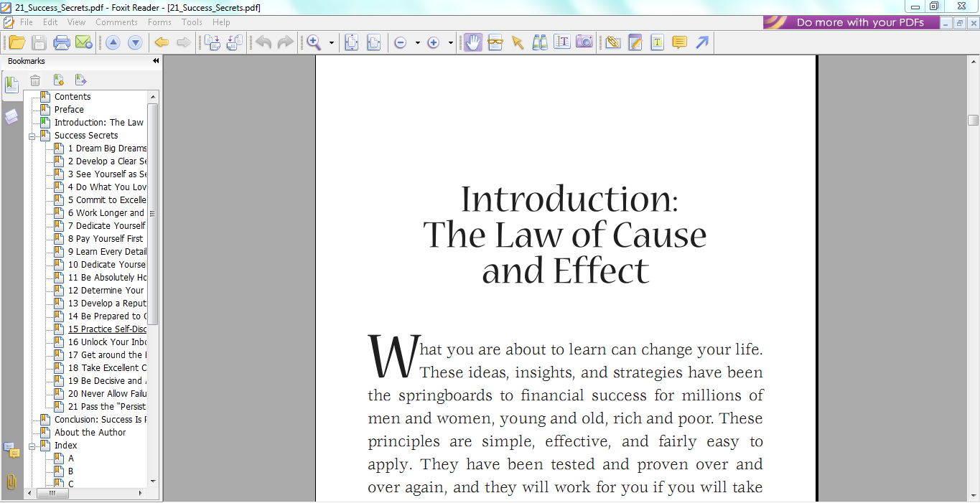The image size is (980, 503).
Task: Go to previous page with the up arrow
Action: coord(113,43)
